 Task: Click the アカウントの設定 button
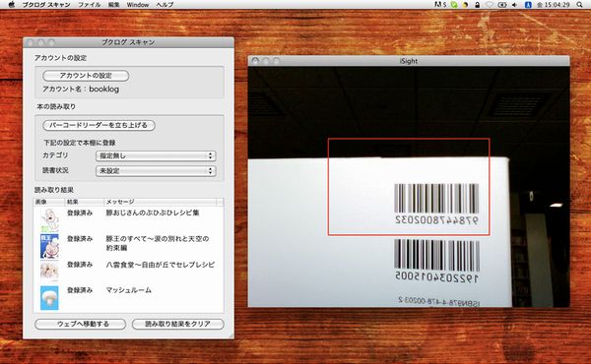[86, 76]
